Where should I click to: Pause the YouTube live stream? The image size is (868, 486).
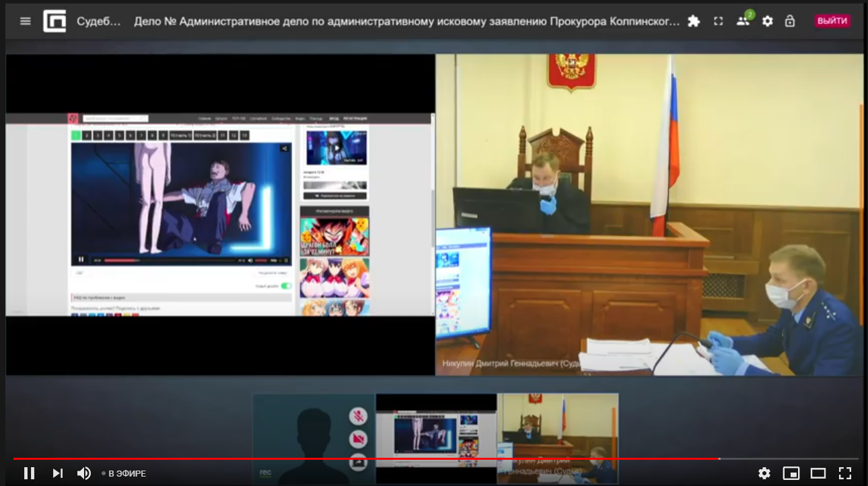tap(29, 473)
